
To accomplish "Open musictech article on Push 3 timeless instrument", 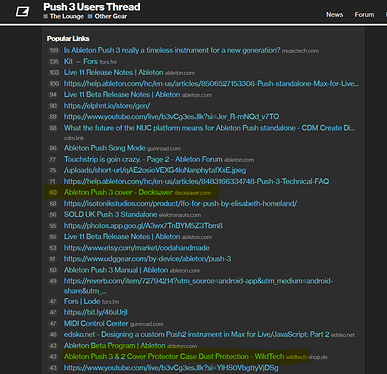I will pyautogui.click(x=172, y=50).
